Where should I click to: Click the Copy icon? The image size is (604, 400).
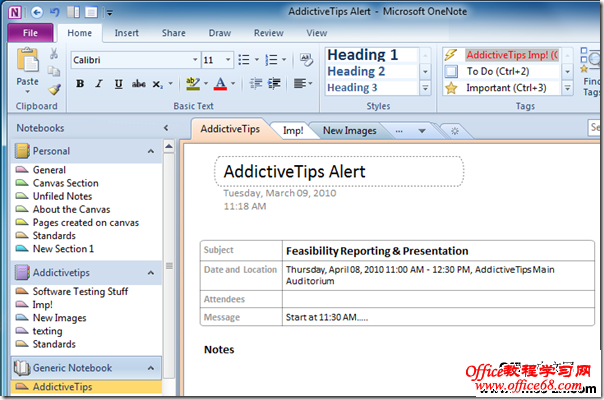click(x=54, y=71)
